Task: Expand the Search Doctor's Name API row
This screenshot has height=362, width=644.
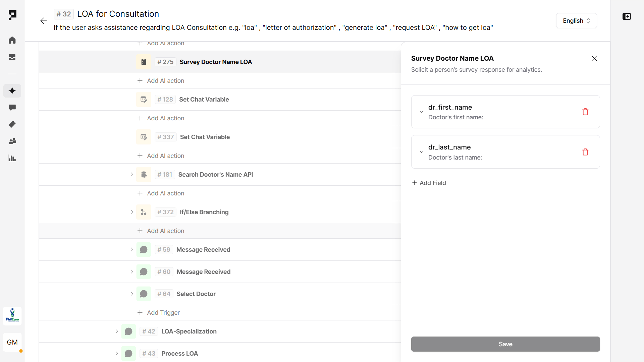Action: pyautogui.click(x=132, y=175)
